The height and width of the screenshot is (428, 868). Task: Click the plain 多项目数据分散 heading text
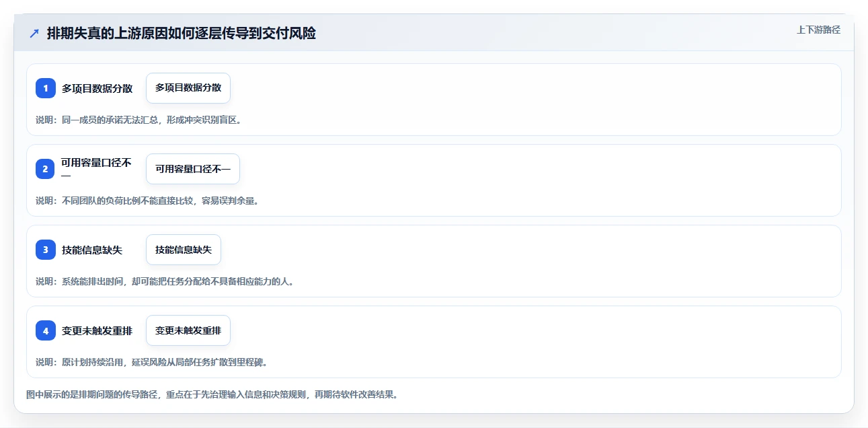point(97,88)
